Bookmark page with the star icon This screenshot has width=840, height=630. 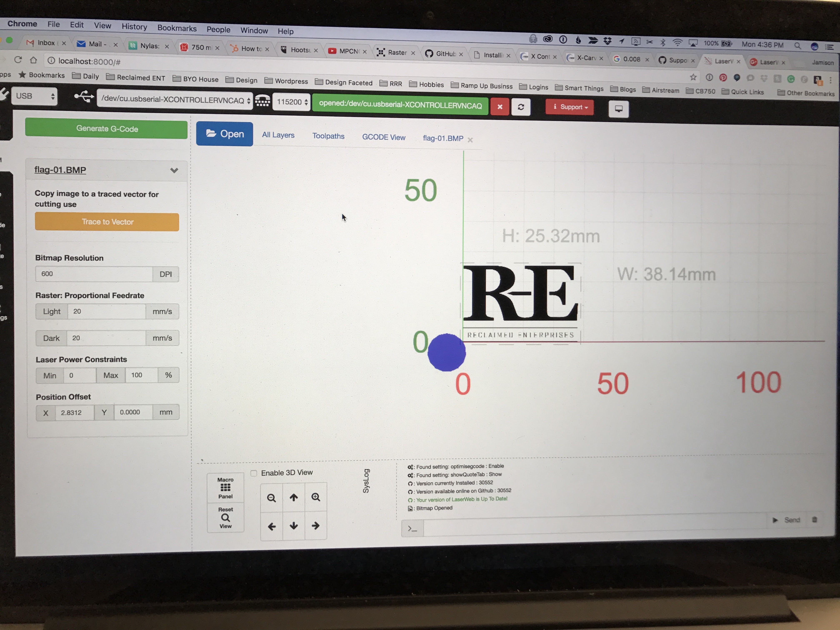(x=693, y=77)
